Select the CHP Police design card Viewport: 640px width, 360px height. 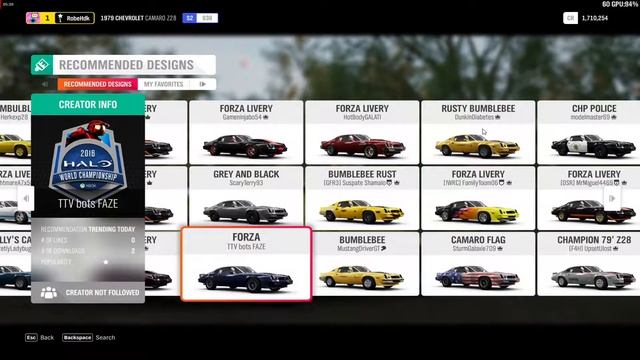pos(589,132)
